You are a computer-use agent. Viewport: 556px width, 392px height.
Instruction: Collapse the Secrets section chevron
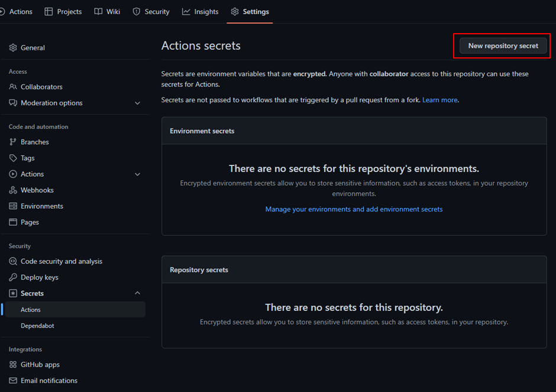pyautogui.click(x=137, y=293)
